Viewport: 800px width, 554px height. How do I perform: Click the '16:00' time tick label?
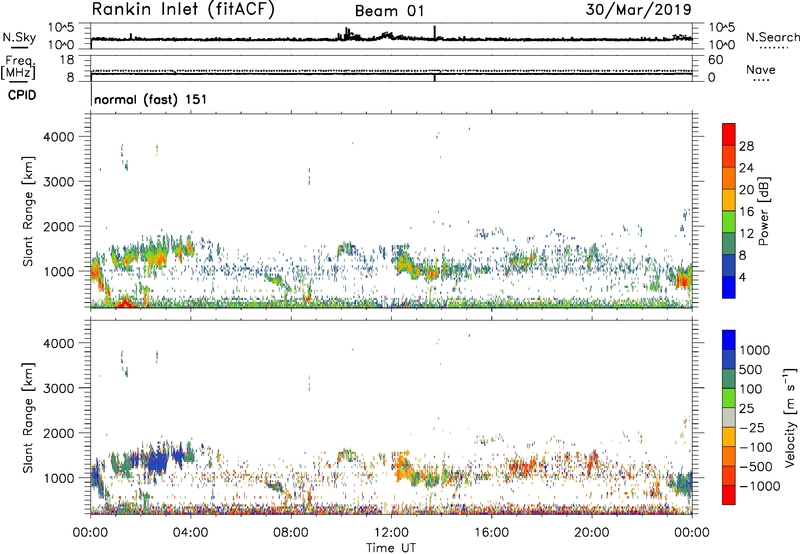point(491,533)
